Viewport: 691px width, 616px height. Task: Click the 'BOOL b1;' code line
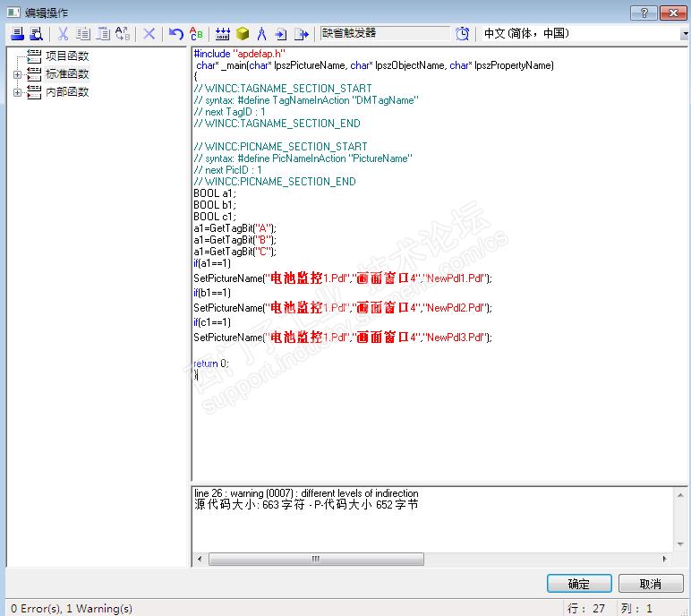click(215, 205)
